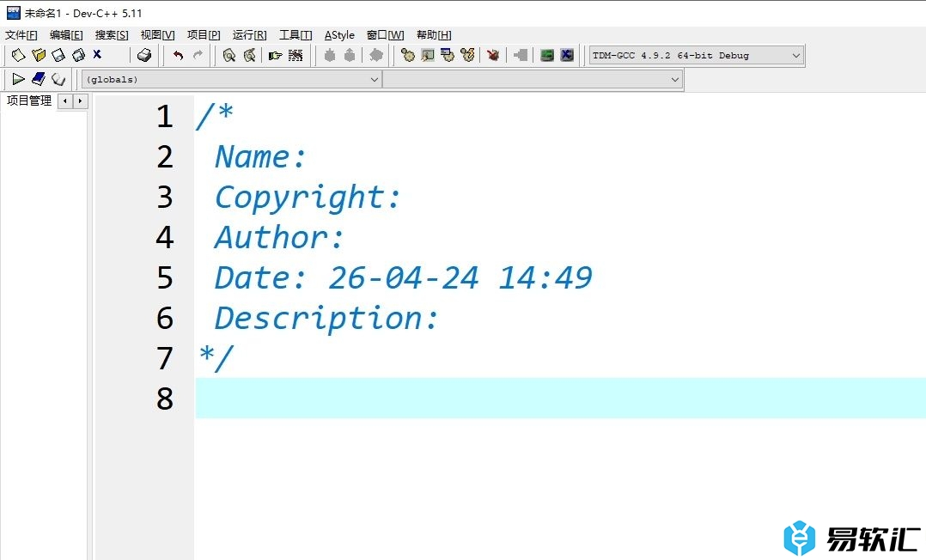The image size is (926, 560).
Task: Save the current file via toolbar
Action: click(x=58, y=55)
